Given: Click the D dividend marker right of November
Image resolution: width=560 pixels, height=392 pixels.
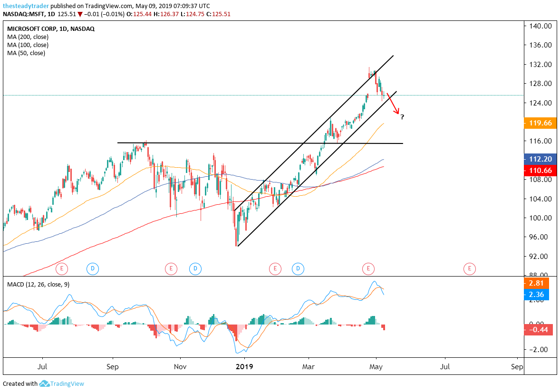Looking at the screenshot, I should click(195, 268).
